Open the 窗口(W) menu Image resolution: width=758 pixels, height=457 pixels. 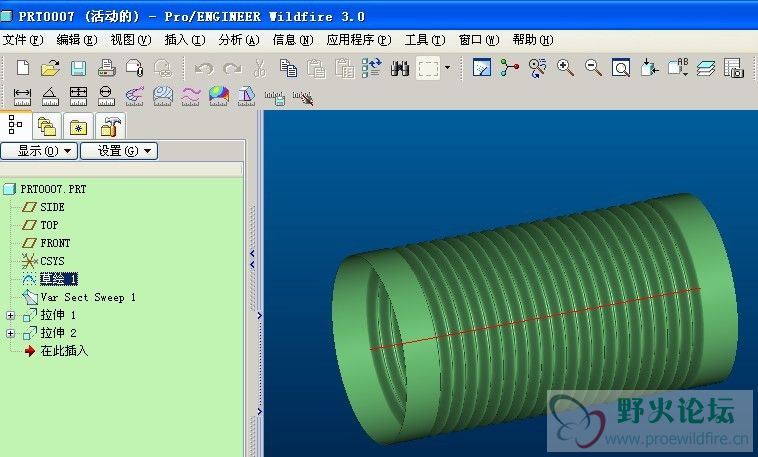click(x=479, y=40)
